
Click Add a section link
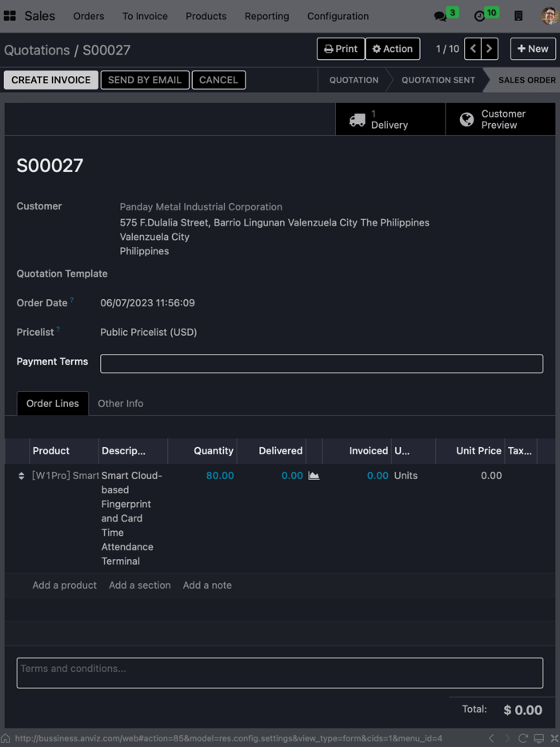click(140, 585)
